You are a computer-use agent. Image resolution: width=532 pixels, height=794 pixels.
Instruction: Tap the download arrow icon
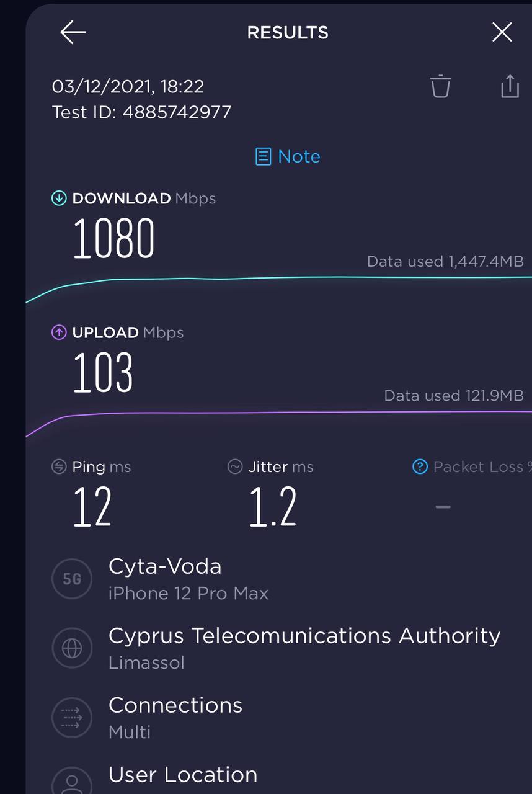click(59, 198)
